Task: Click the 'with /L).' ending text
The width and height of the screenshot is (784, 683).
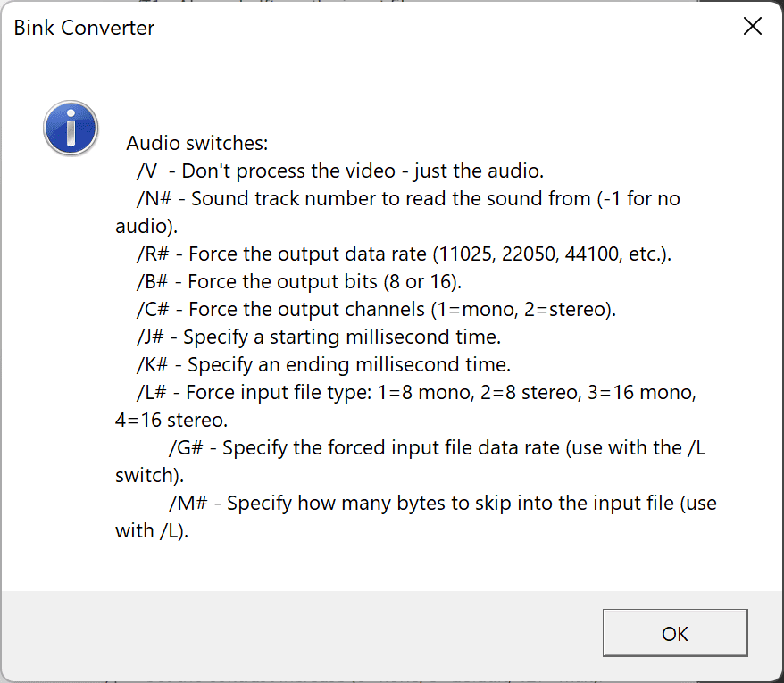Action: tap(152, 531)
